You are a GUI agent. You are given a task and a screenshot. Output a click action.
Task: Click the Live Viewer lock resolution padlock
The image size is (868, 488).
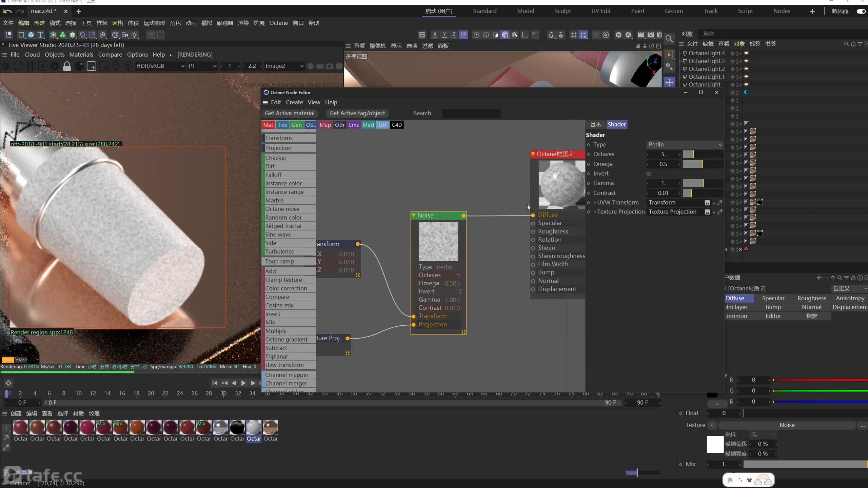coord(67,66)
